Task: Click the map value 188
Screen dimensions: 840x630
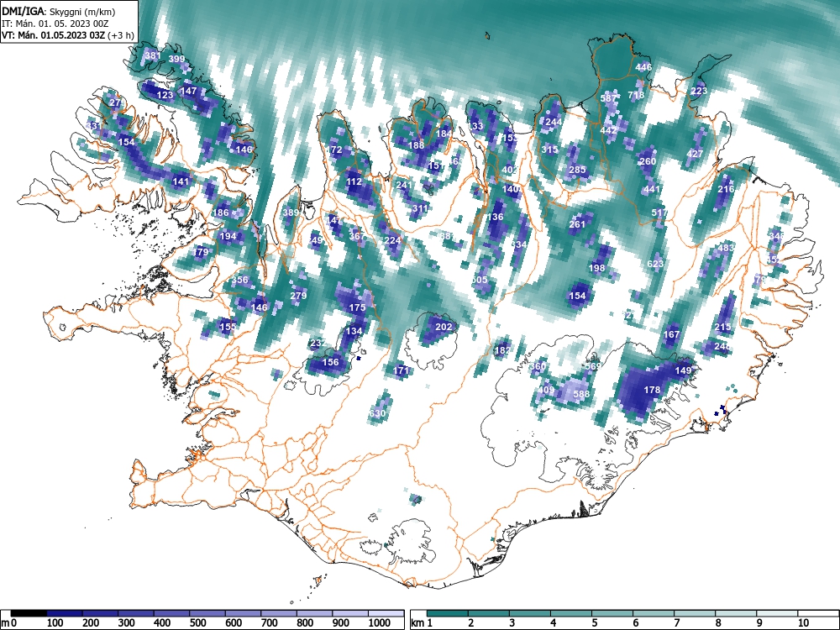Action: click(417, 145)
